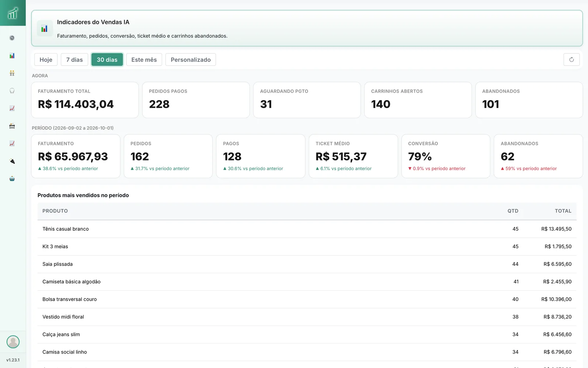The height and width of the screenshot is (368, 588).
Task: Click the version label v1.23.1
Action: 13,360
